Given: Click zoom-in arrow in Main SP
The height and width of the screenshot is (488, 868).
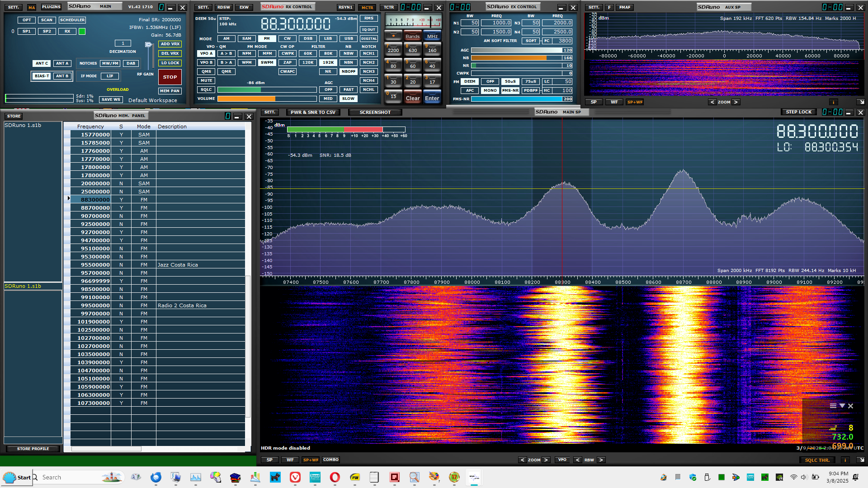Looking at the screenshot, I should pos(546,460).
